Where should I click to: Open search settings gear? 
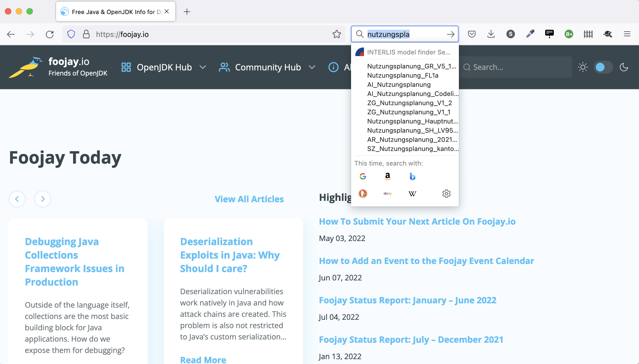(446, 194)
